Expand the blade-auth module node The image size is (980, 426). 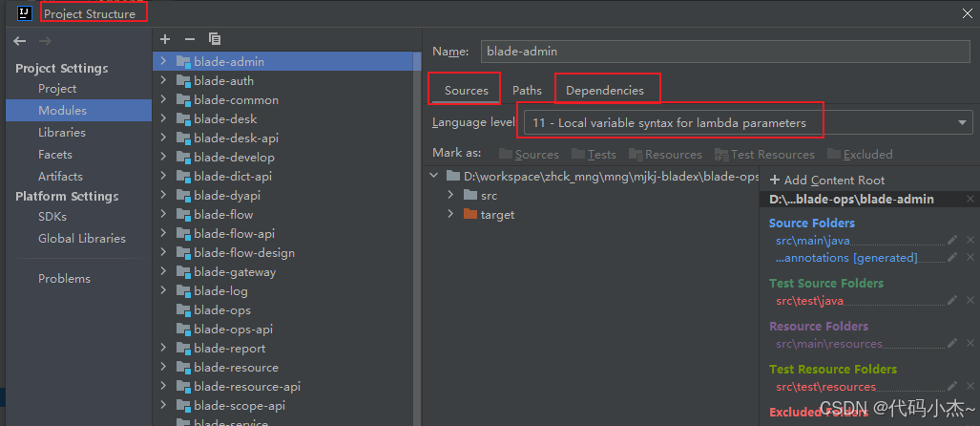pos(163,81)
